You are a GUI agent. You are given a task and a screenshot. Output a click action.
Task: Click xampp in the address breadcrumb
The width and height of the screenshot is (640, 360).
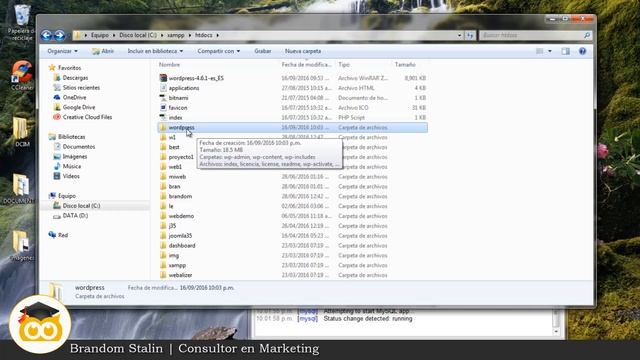(x=176, y=36)
